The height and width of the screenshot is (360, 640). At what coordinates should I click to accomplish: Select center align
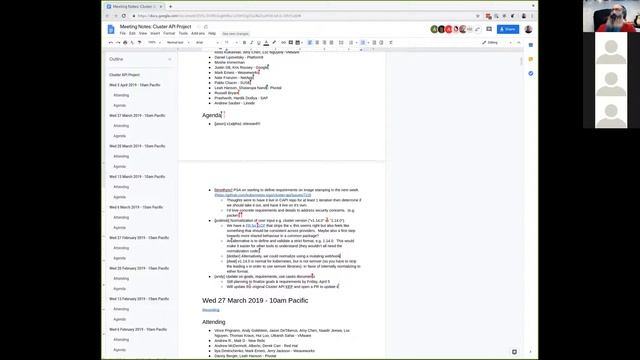pyautogui.click(x=317, y=42)
